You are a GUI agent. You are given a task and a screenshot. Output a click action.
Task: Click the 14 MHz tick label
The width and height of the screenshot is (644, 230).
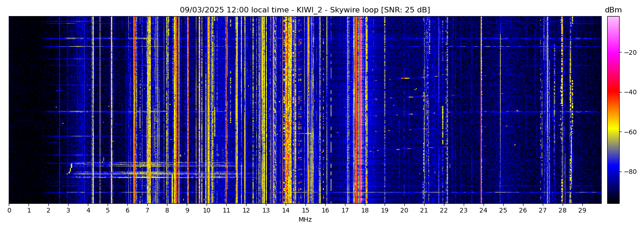pos(286,211)
